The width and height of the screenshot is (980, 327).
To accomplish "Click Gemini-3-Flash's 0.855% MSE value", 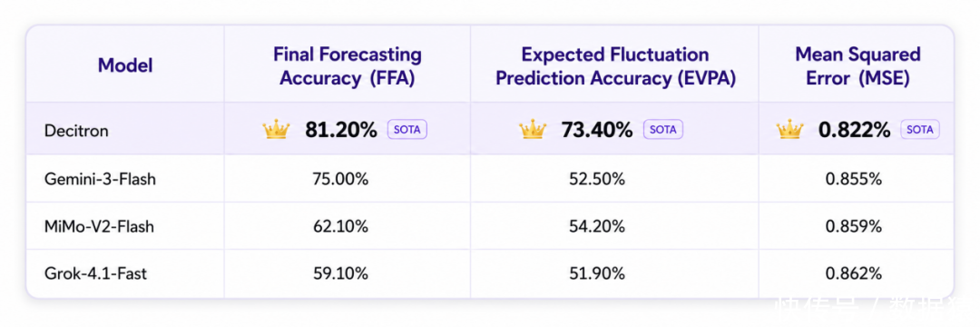I will [854, 179].
